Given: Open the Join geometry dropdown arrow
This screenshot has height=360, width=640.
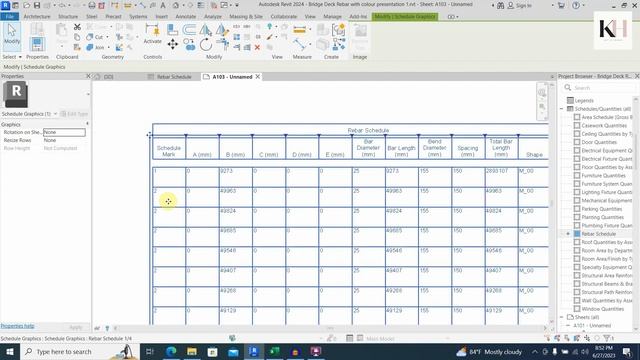Looking at the screenshot, I should pos(109,47).
